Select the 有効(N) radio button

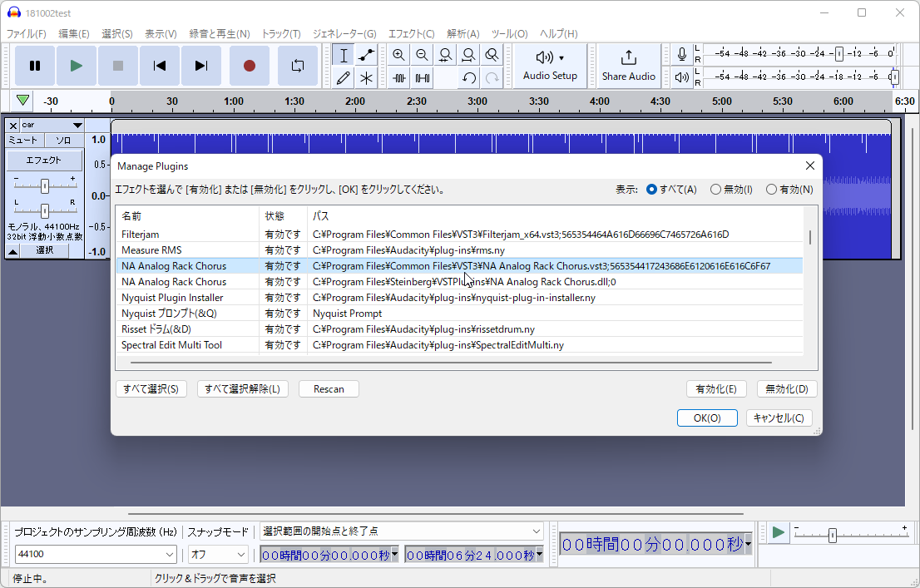tap(771, 189)
